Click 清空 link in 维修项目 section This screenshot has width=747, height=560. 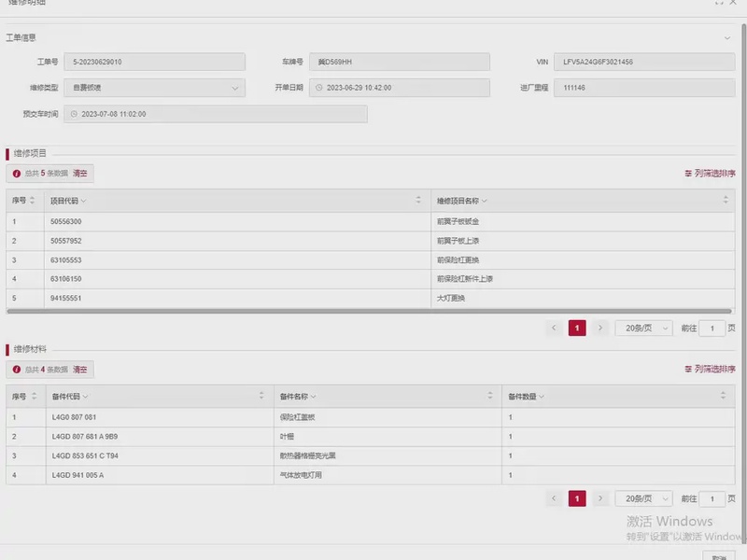80,174
